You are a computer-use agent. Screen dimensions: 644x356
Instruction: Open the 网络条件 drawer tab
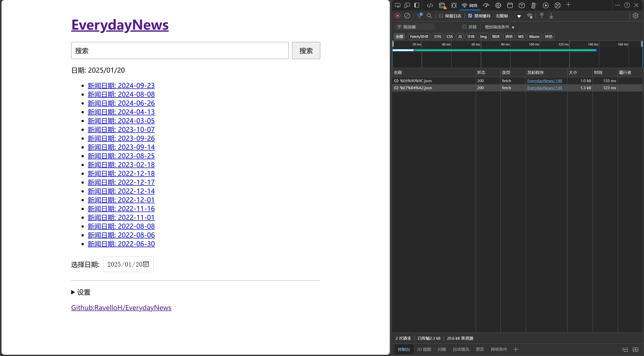[x=499, y=349]
